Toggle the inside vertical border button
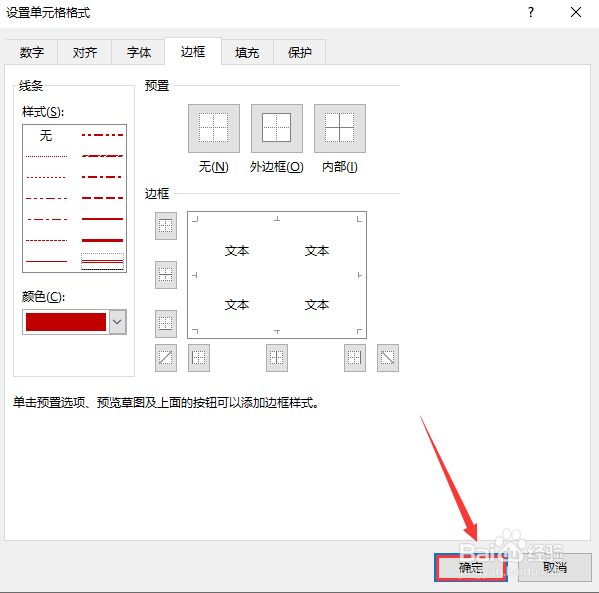 click(x=277, y=358)
